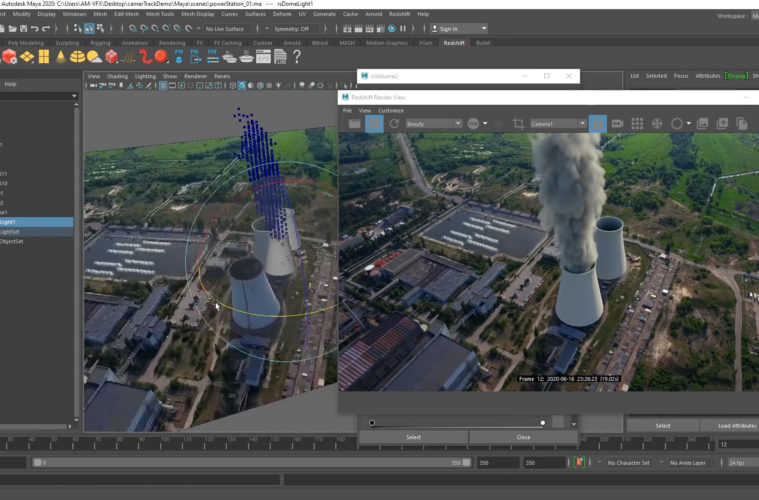The image size is (759, 500).
Task: Click the add snapshot plus icon in Render View
Action: [x=722, y=124]
